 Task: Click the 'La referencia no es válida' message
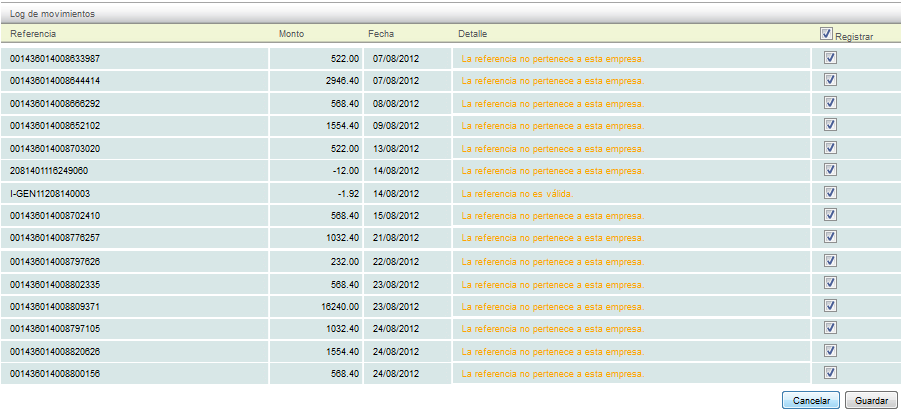516,193
